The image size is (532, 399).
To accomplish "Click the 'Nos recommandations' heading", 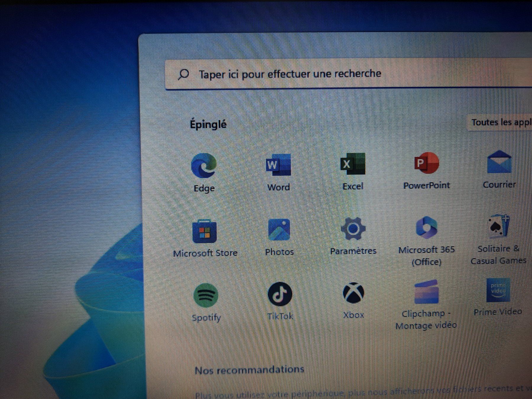I will [249, 369].
